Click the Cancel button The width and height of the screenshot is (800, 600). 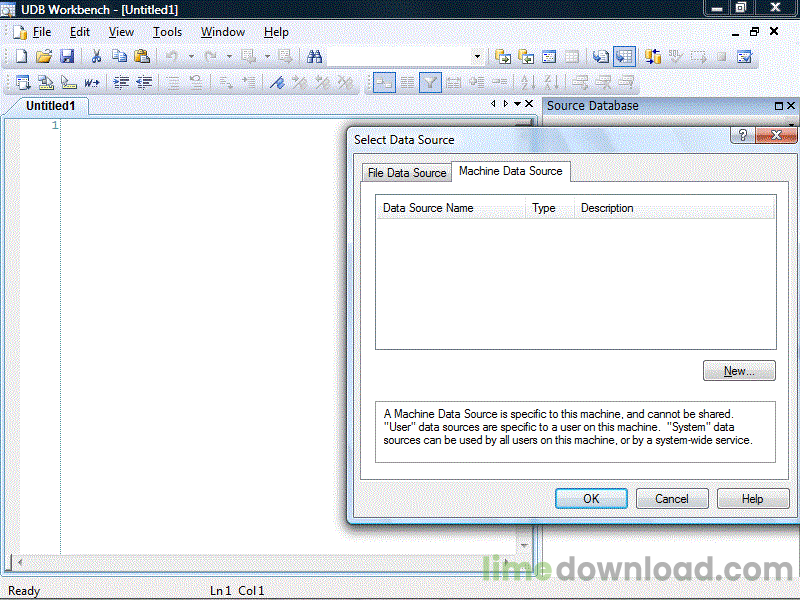click(672, 498)
